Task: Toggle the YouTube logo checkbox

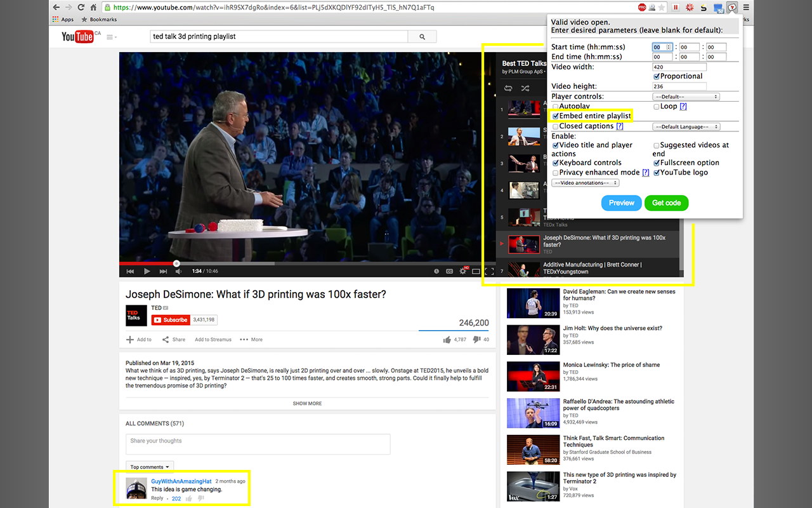Action: click(657, 173)
